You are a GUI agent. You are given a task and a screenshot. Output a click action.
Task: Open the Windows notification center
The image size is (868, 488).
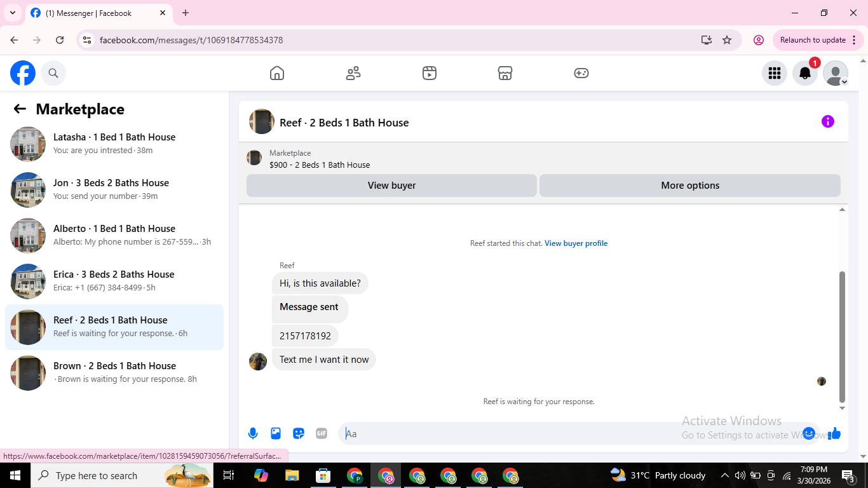pos(848,475)
